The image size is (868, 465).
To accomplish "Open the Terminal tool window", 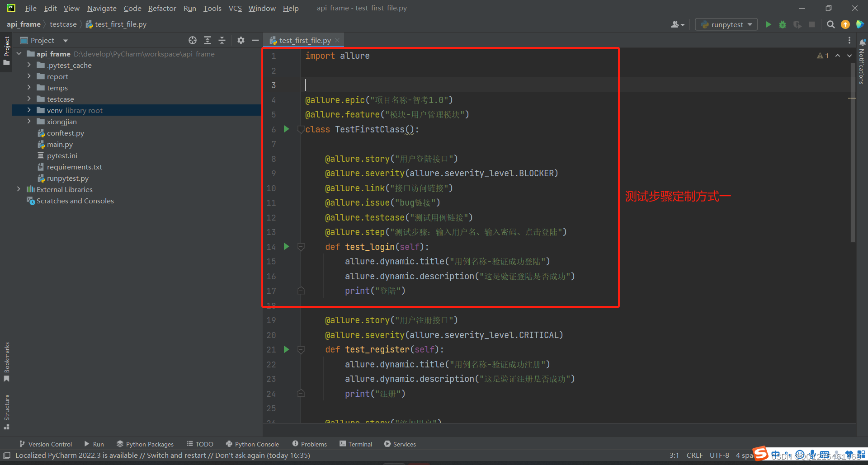I will [356, 444].
